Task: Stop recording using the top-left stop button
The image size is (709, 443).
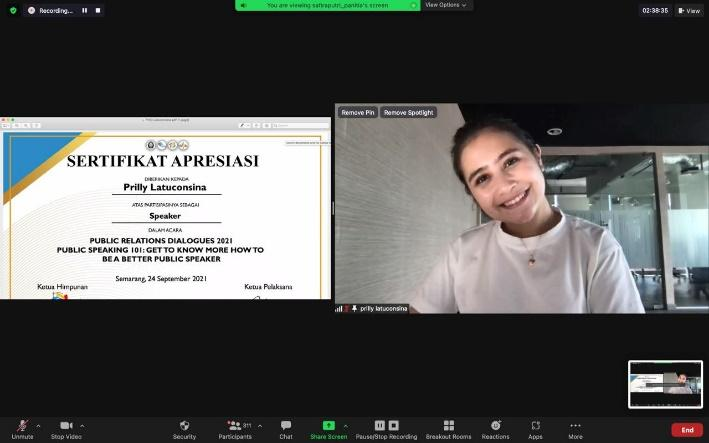Action: click(98, 10)
